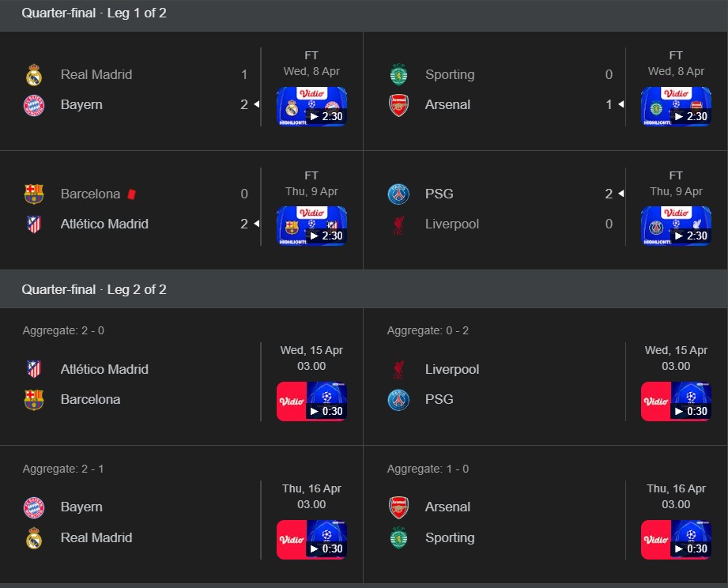Click Barcelona's red card indicator

click(x=132, y=194)
